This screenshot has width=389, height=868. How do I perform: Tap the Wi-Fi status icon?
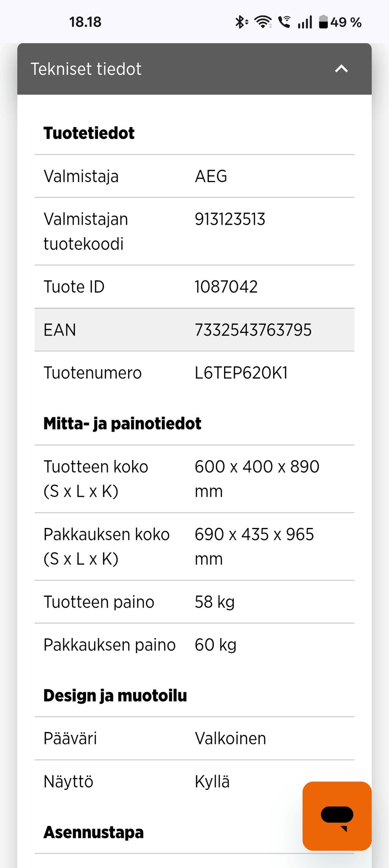click(263, 22)
